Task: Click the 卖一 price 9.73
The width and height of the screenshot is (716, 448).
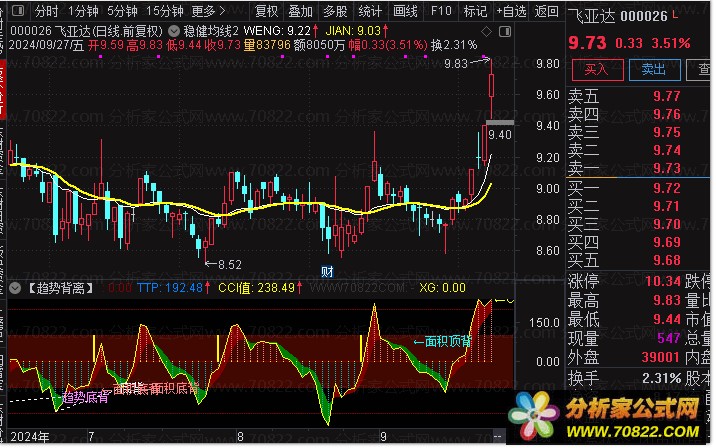Action: pos(667,168)
